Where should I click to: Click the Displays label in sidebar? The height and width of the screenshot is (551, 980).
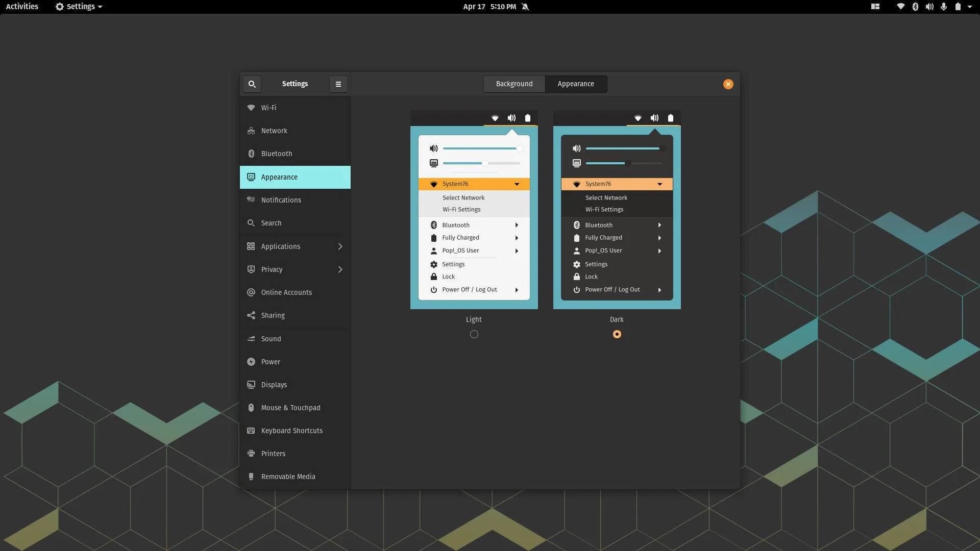274,385
